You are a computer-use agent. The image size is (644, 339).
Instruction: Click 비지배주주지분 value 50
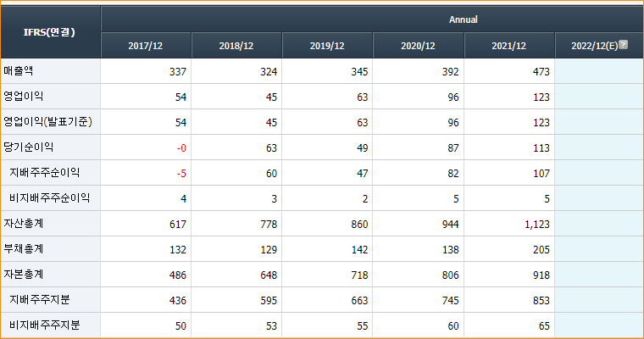coord(180,326)
